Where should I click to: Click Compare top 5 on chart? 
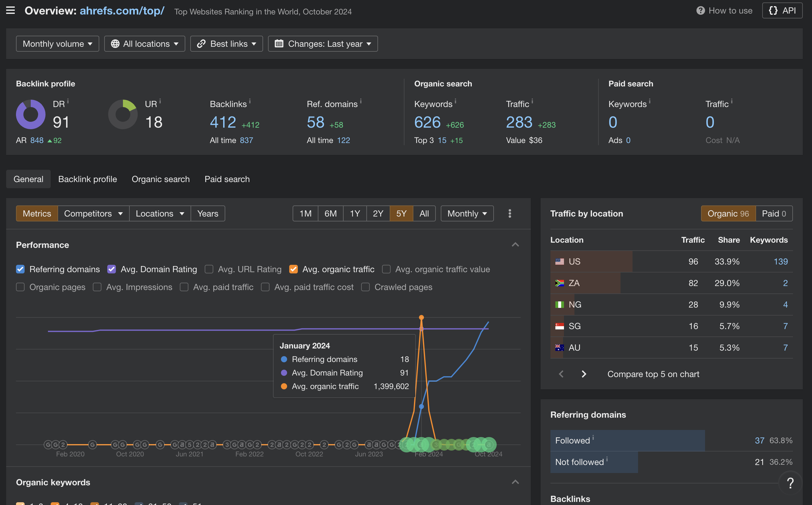[x=653, y=374]
